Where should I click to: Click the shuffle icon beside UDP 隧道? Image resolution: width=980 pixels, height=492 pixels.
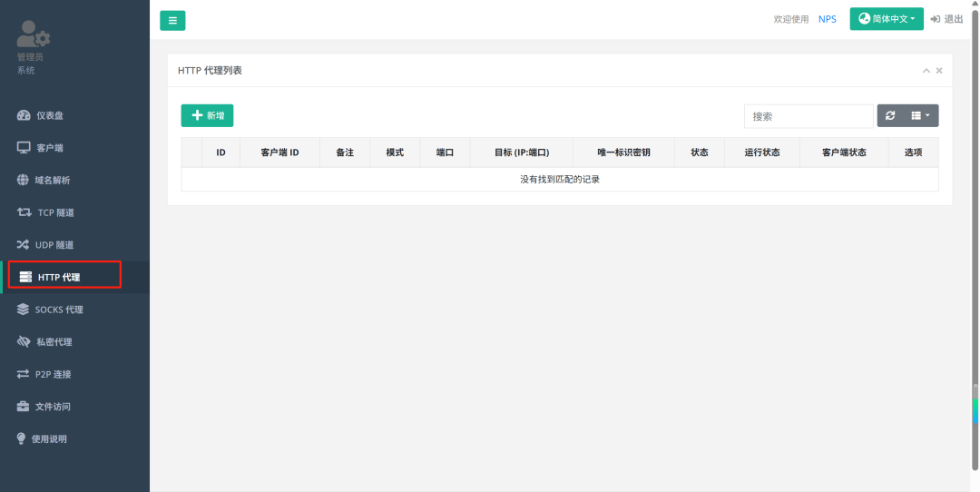23,244
